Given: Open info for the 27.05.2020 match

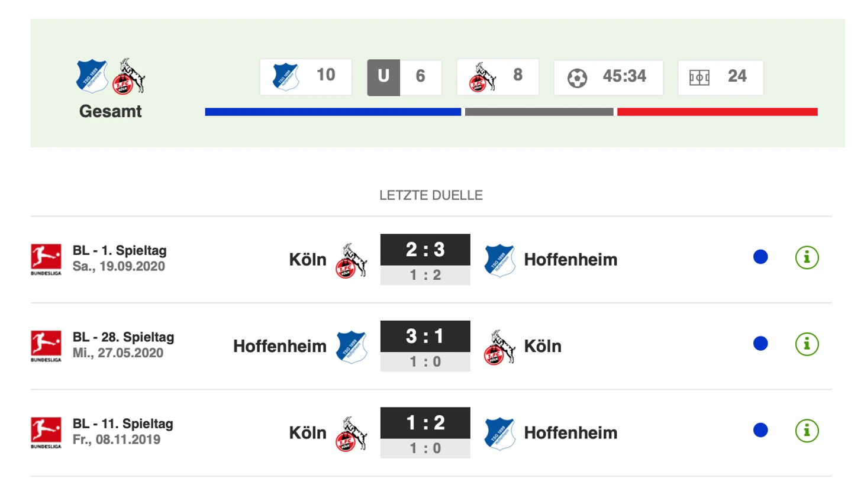Looking at the screenshot, I should [807, 344].
